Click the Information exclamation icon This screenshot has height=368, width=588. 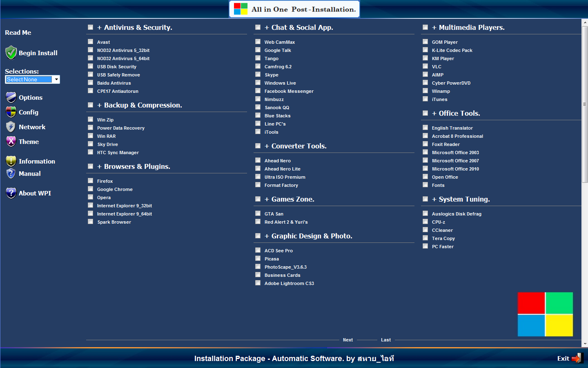(11, 161)
